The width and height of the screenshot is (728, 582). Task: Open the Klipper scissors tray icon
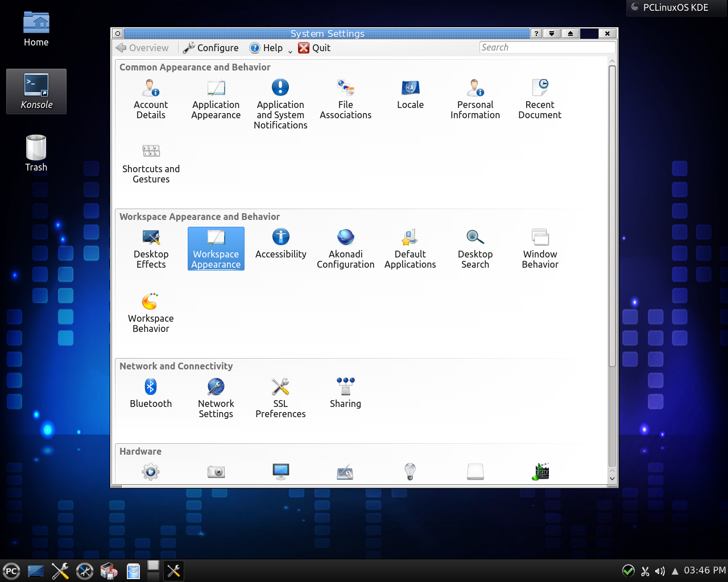pyautogui.click(x=645, y=571)
